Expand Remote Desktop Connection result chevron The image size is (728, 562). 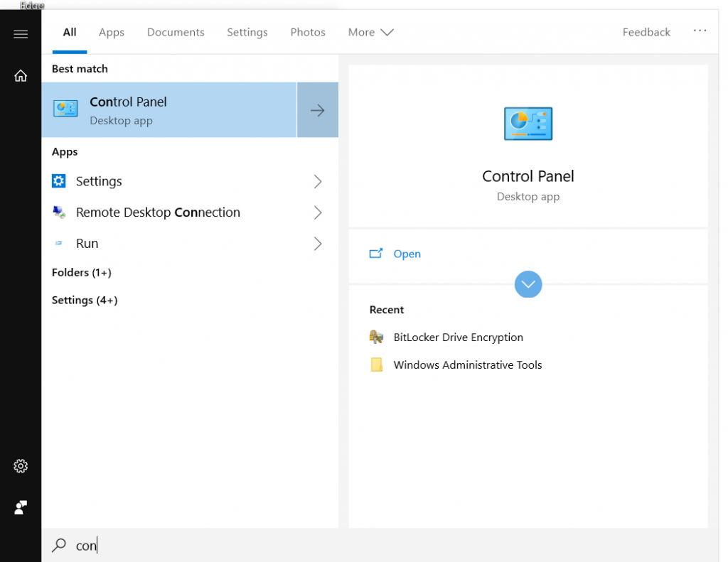pyautogui.click(x=318, y=212)
